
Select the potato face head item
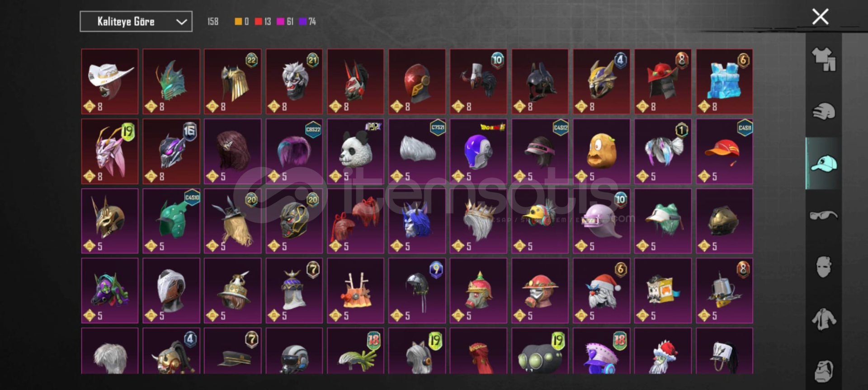click(601, 151)
